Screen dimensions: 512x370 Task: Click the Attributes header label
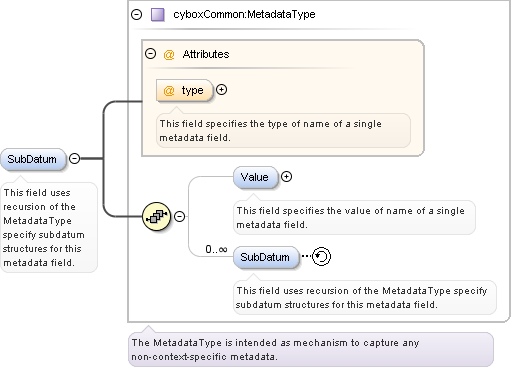(206, 54)
